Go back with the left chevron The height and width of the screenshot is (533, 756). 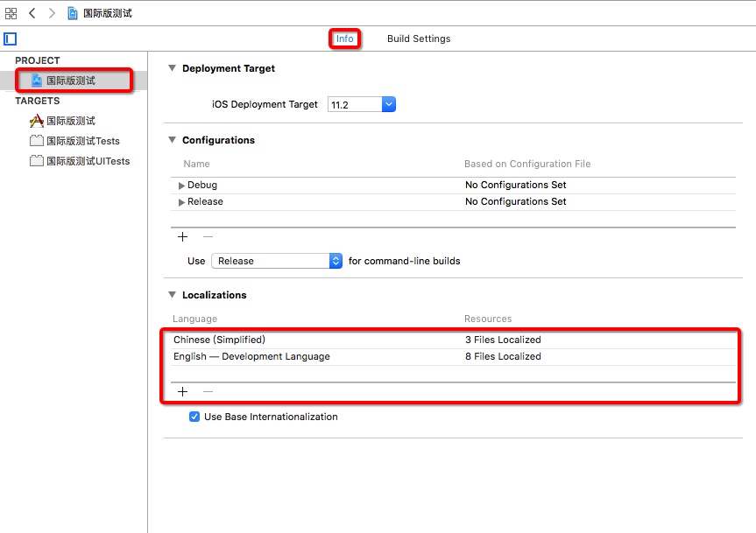32,13
